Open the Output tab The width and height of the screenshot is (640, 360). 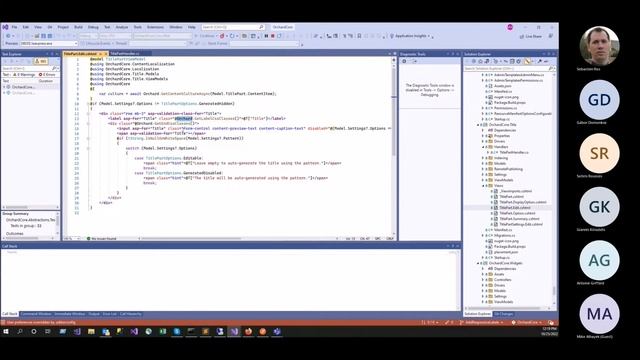(x=94, y=314)
